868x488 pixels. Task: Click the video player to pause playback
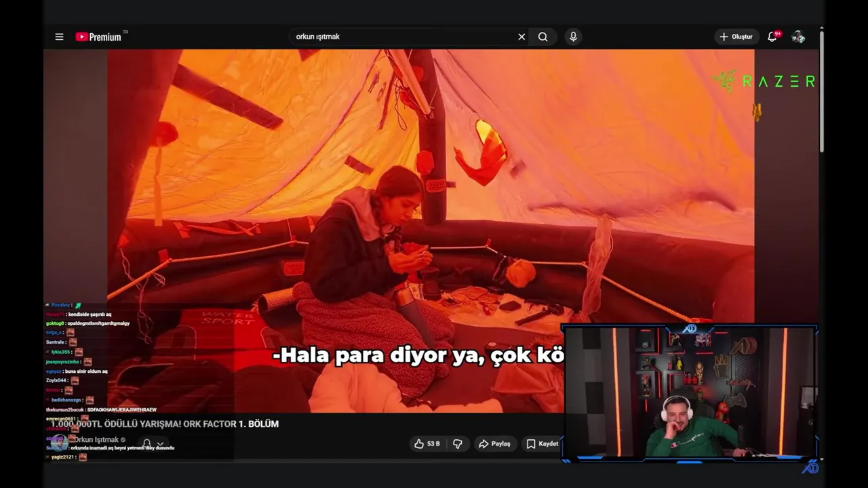431,230
